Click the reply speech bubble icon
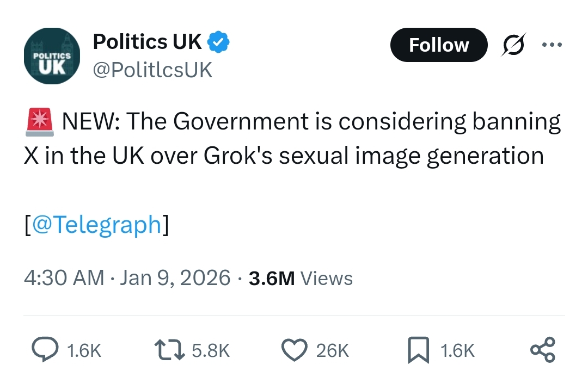 (45, 350)
